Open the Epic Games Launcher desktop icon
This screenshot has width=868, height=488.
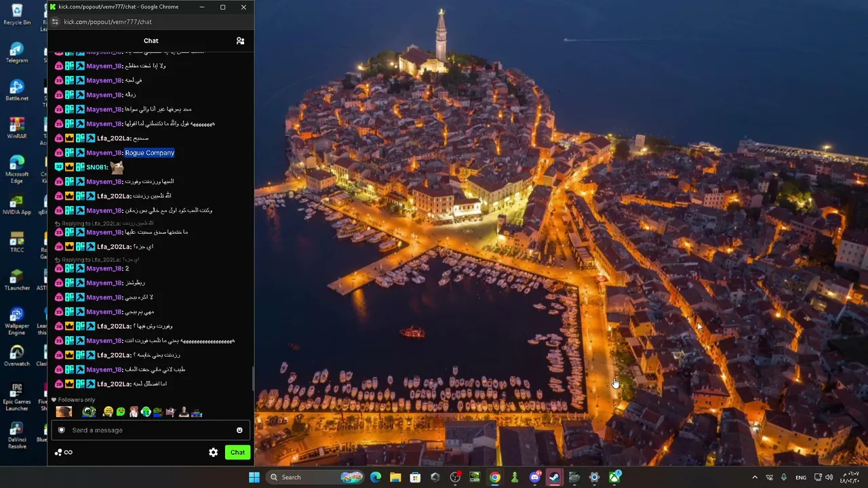pyautogui.click(x=17, y=396)
